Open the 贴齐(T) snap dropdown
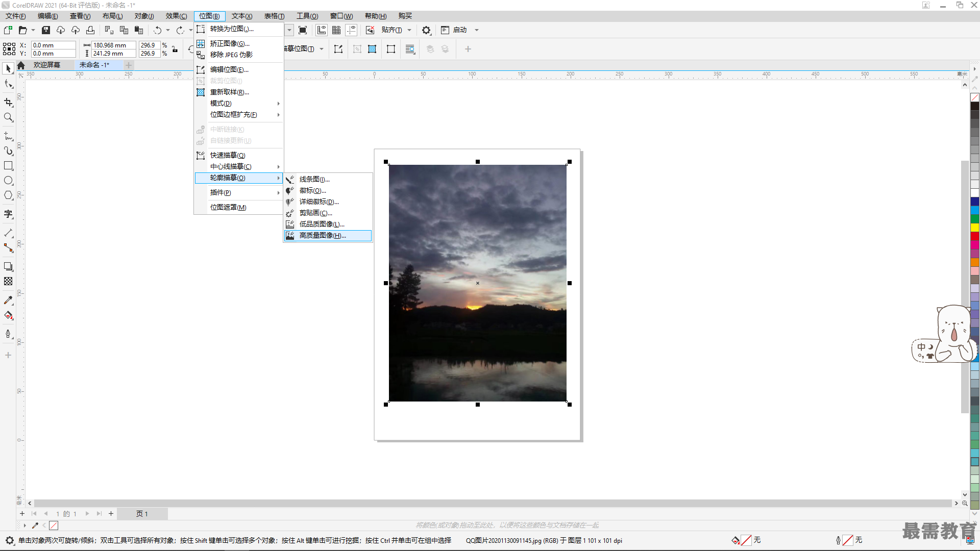 (x=397, y=30)
